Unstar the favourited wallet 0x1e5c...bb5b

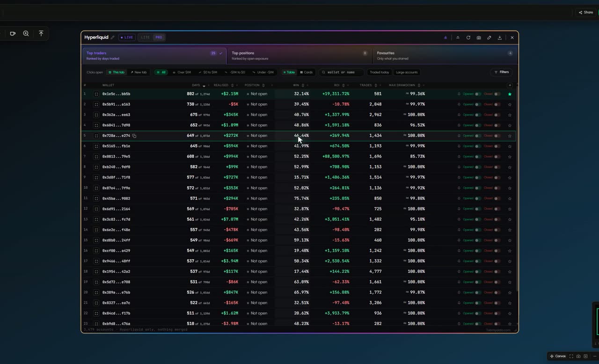pos(510,94)
